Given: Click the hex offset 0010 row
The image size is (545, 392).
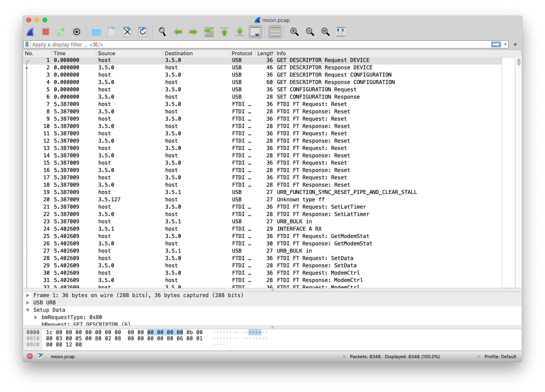Looking at the screenshot, I should tap(33, 338).
